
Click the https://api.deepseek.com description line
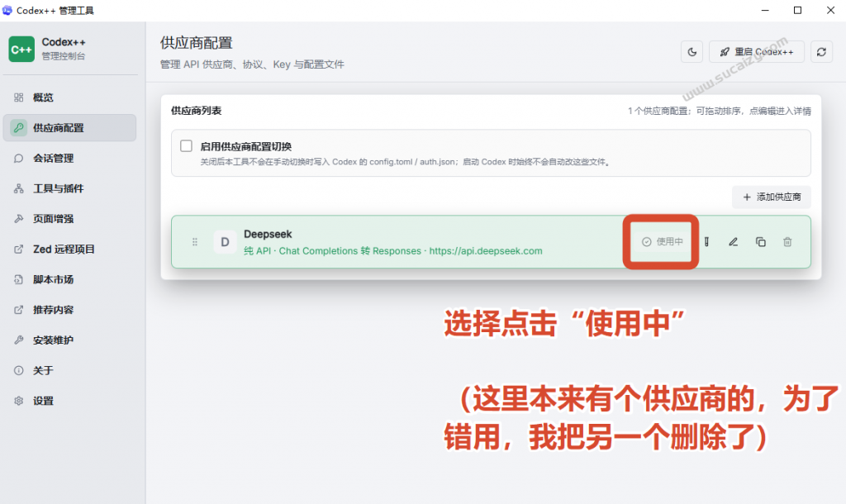392,251
